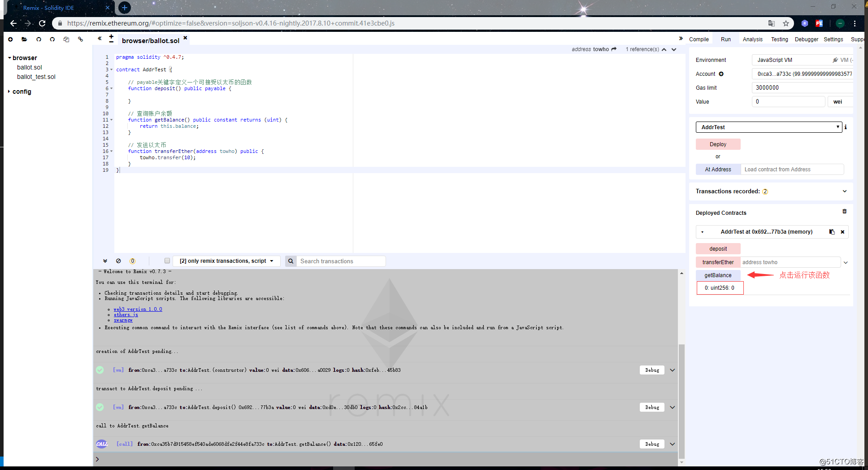Click Search transactions input field
This screenshot has width=868, height=470.
tap(341, 261)
